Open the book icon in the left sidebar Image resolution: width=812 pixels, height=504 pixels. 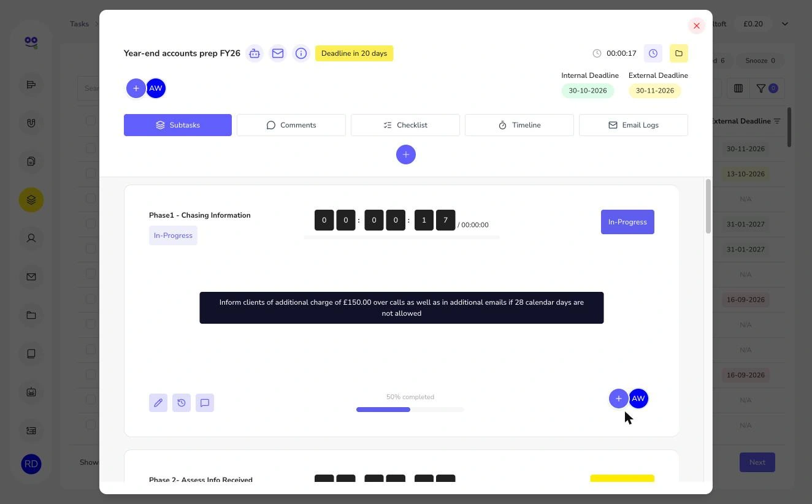tap(31, 354)
